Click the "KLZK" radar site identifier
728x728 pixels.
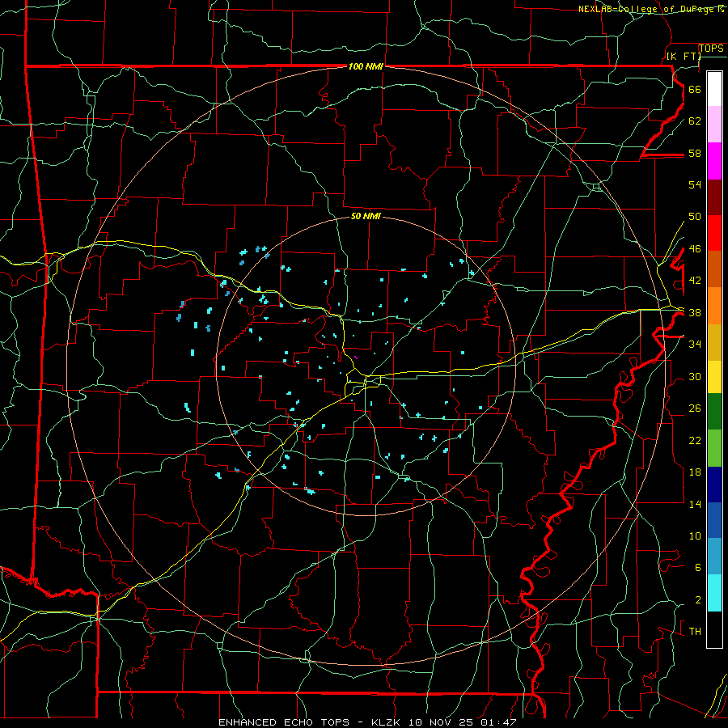pyautogui.click(x=387, y=722)
